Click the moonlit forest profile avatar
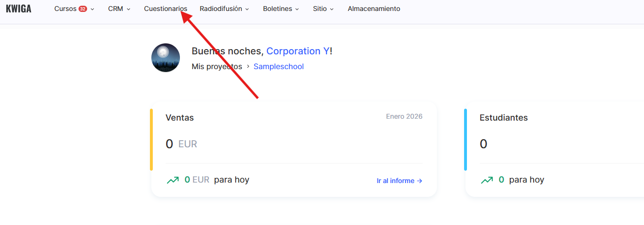The height and width of the screenshot is (225, 644). tap(165, 58)
